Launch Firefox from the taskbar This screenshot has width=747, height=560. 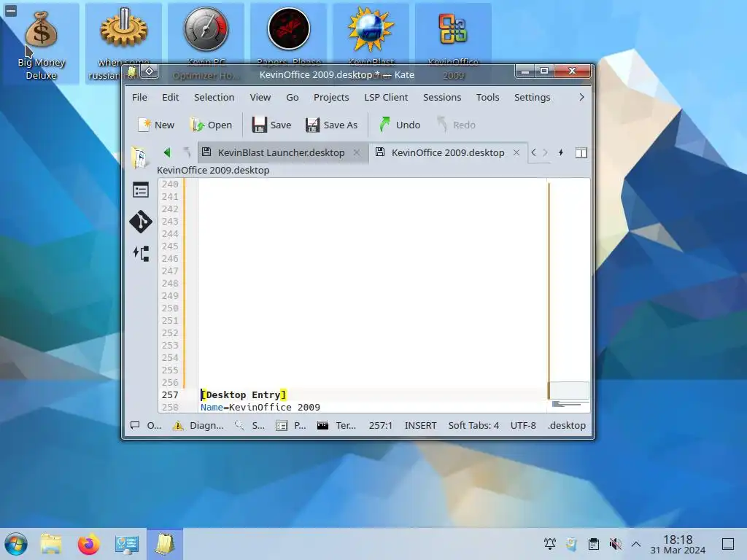[88, 544]
